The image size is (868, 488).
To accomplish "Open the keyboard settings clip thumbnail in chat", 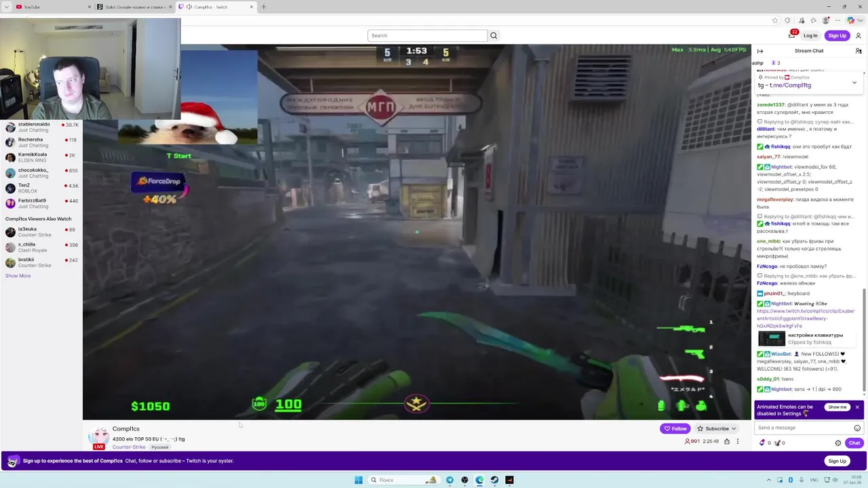I will point(772,338).
